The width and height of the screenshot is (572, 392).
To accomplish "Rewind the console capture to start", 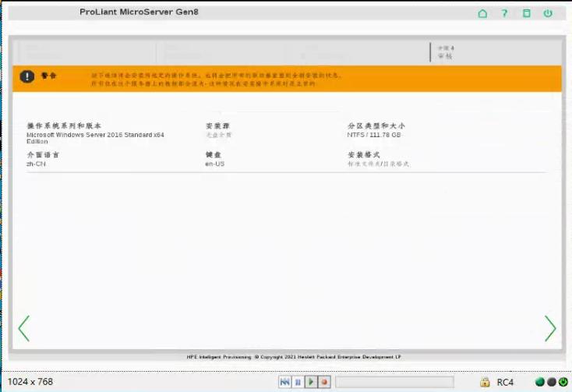I will coord(285,382).
